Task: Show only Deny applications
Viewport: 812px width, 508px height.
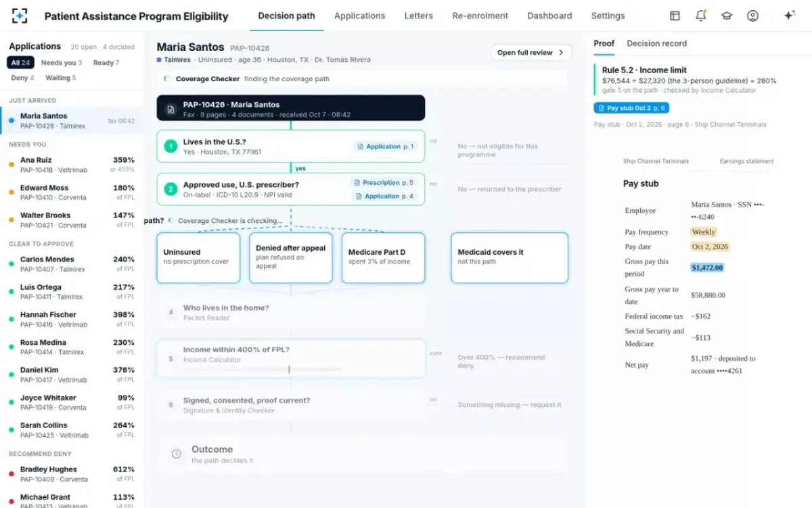Action: (22, 78)
